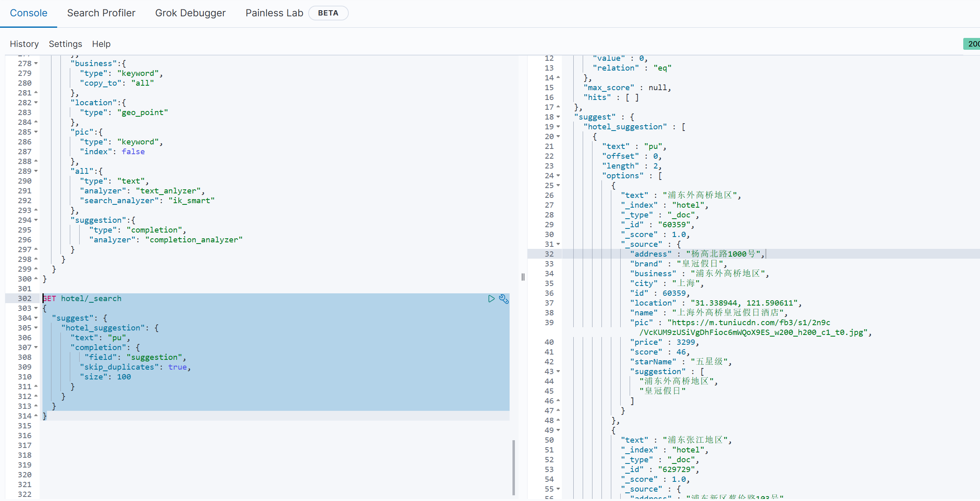Toggle line 278 business field
This screenshot has width=980, height=501.
point(36,63)
